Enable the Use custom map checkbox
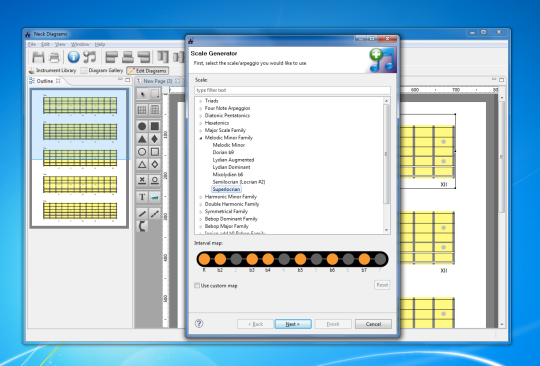This screenshot has height=366, width=540. click(197, 285)
